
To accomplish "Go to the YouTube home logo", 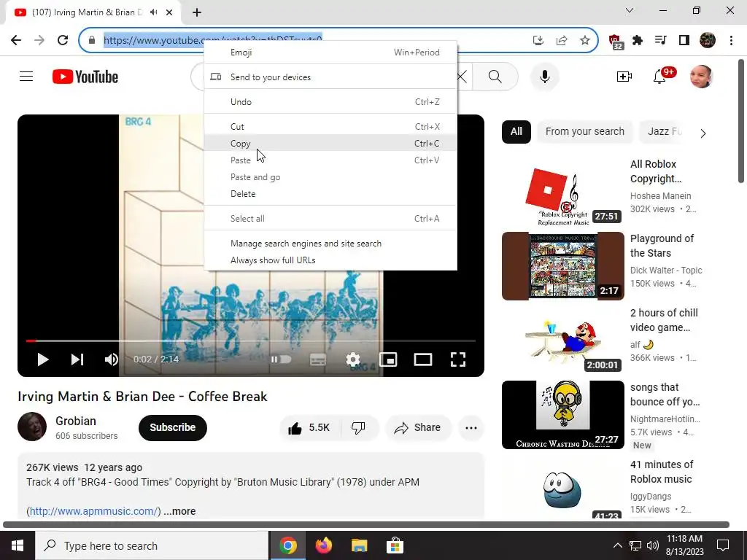I will [85, 77].
